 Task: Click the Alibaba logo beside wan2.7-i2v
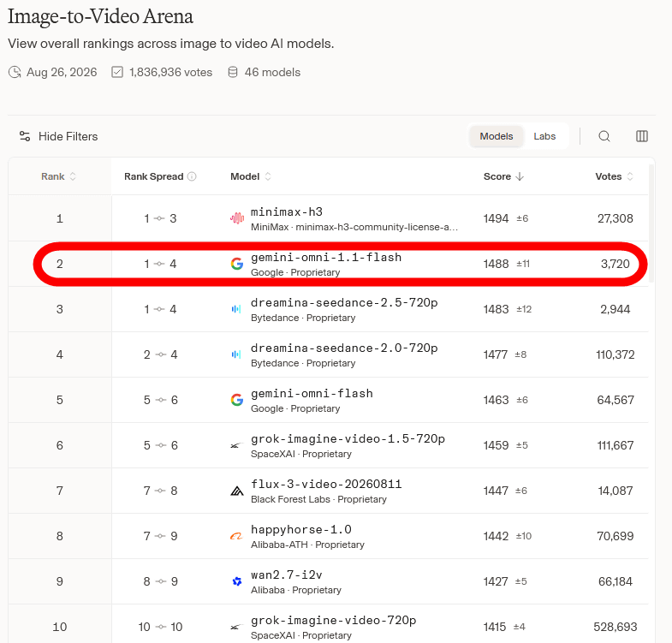[237, 581]
